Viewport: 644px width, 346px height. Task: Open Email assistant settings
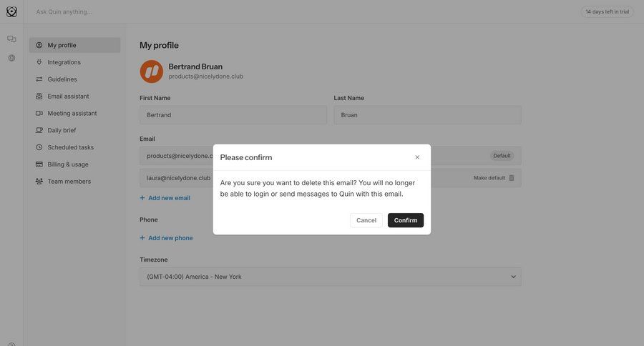68,97
